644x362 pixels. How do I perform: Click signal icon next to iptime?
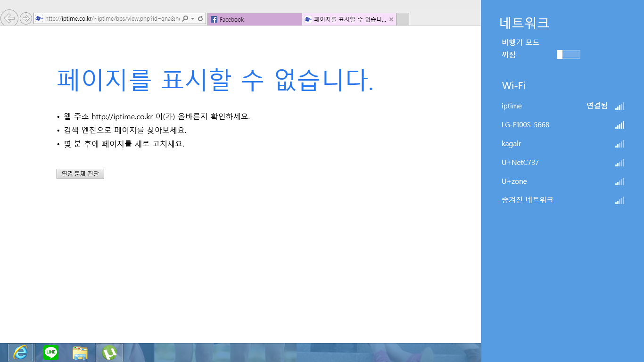[619, 106]
